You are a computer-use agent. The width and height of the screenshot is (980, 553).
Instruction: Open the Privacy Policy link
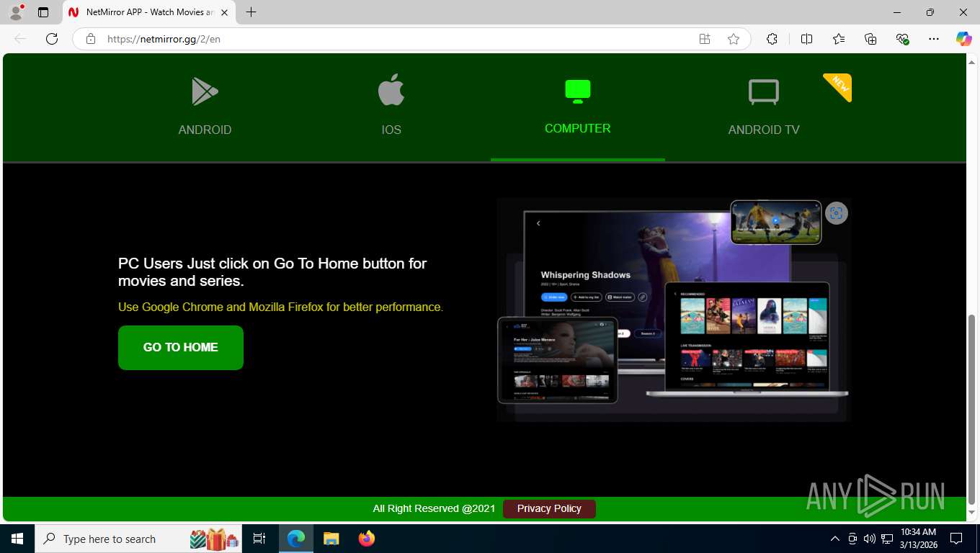coord(549,509)
